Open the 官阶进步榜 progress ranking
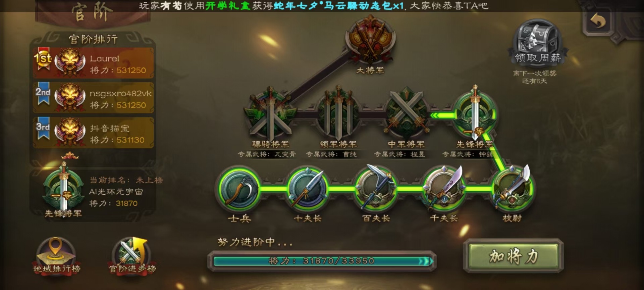Screen dimensions: 644x290 click(x=132, y=256)
